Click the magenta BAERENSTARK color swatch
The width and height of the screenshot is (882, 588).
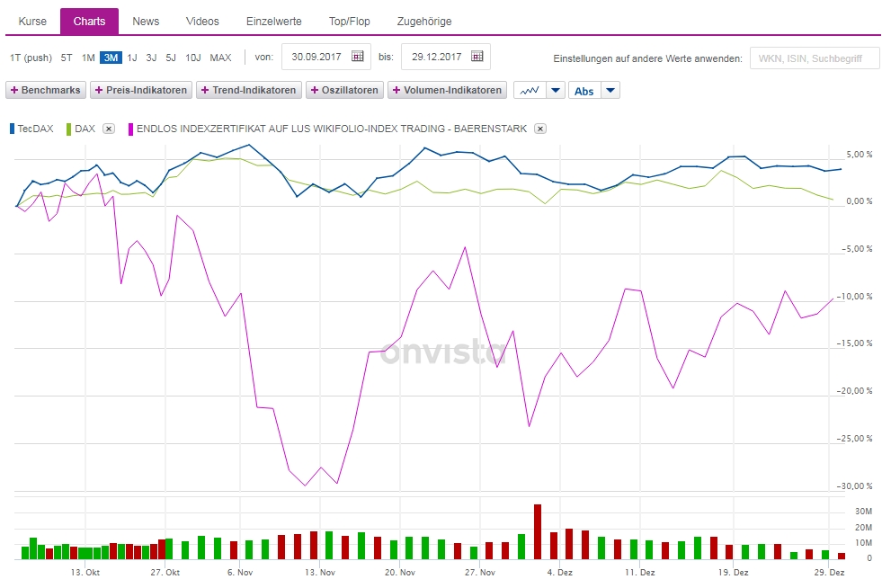coord(131,129)
